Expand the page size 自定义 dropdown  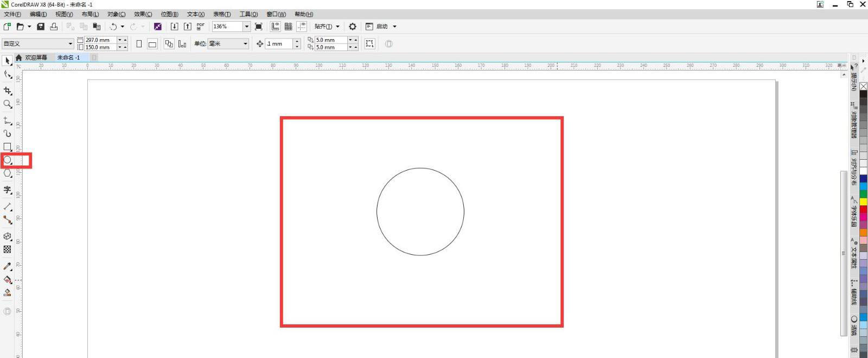click(70, 44)
